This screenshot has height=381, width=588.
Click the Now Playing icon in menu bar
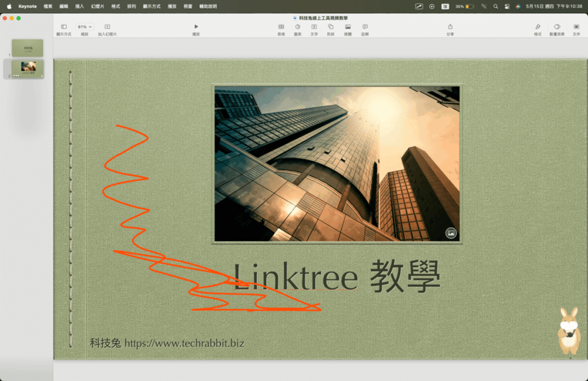point(432,6)
